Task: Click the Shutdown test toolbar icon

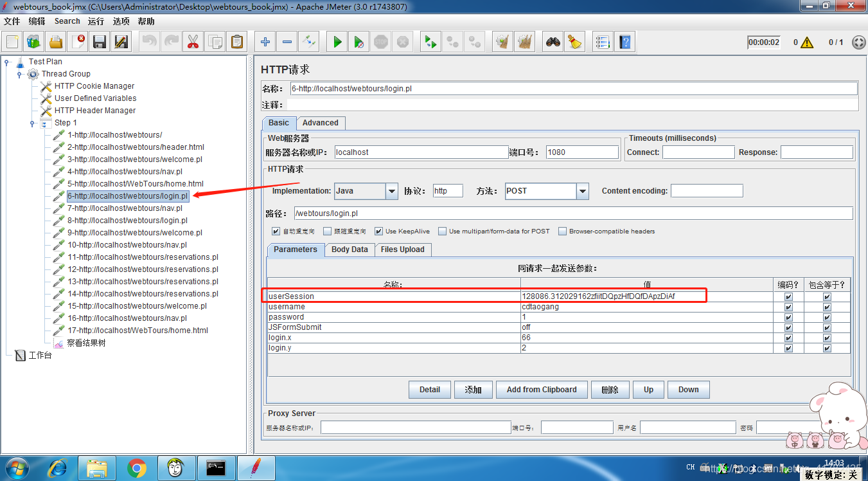Action: (x=402, y=42)
